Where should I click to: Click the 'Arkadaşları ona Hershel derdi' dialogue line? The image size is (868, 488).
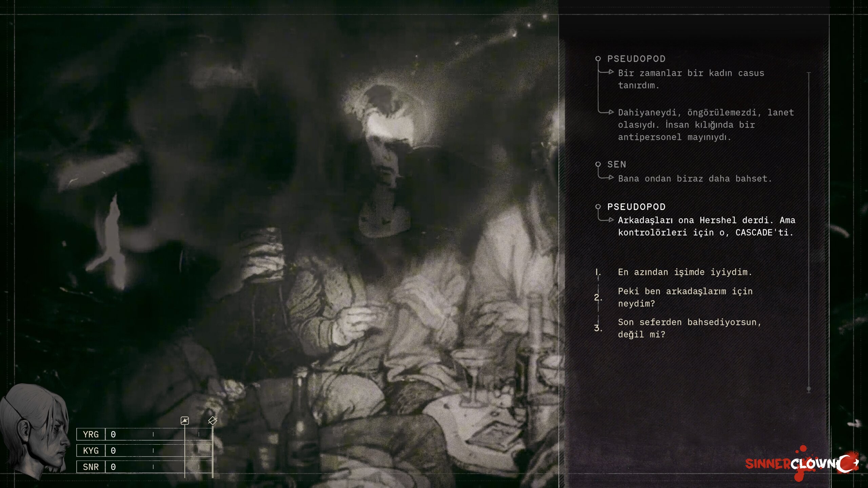706,226
